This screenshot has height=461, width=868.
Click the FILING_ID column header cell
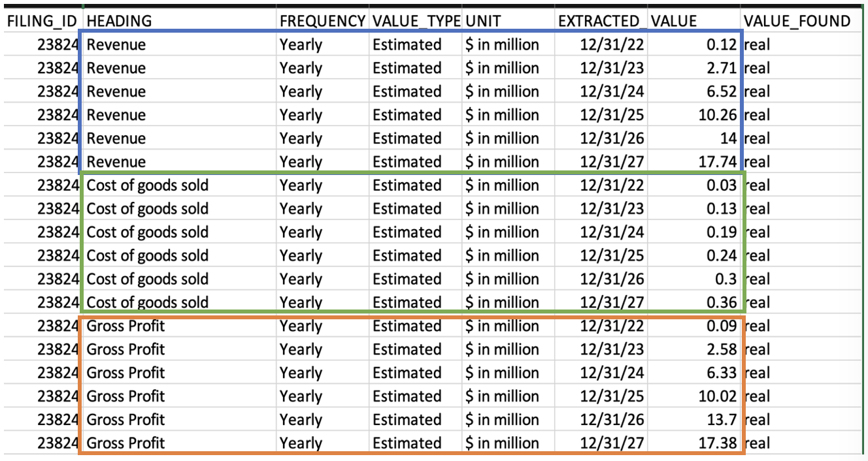[42, 21]
